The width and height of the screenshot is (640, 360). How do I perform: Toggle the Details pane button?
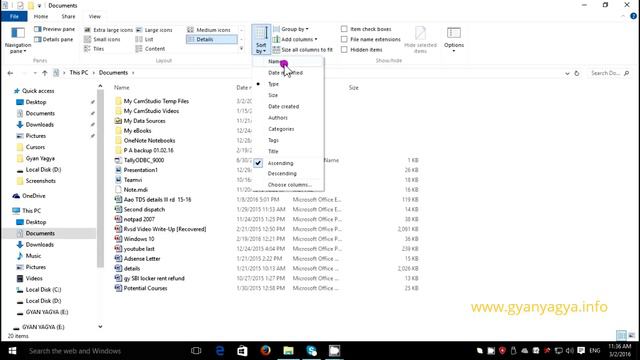[53, 39]
